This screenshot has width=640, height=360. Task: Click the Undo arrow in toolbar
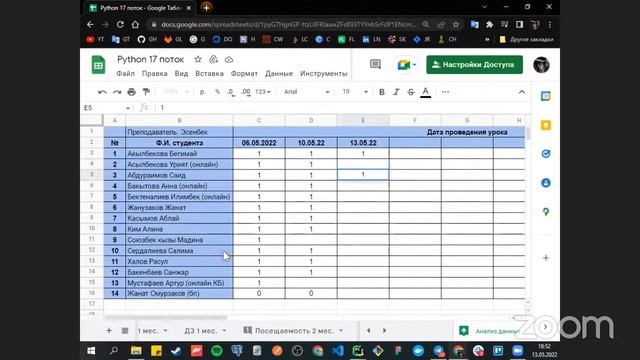[102, 92]
